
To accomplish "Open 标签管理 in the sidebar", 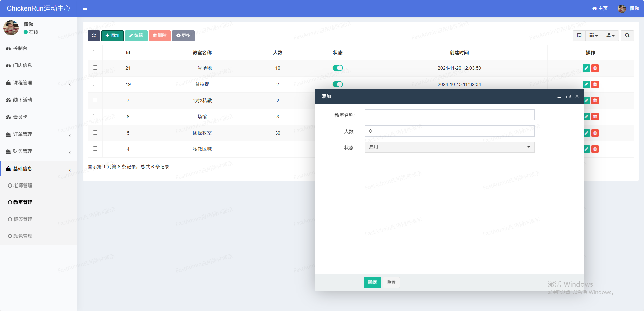I will point(23,219).
